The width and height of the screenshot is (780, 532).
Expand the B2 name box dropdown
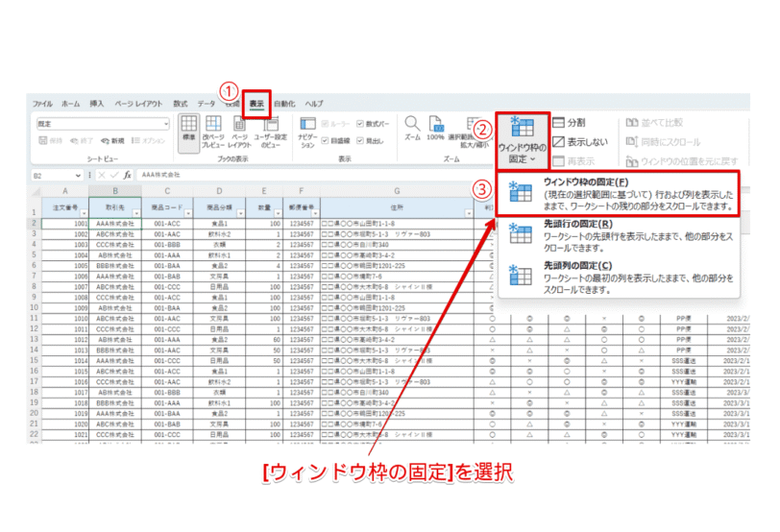(78, 175)
